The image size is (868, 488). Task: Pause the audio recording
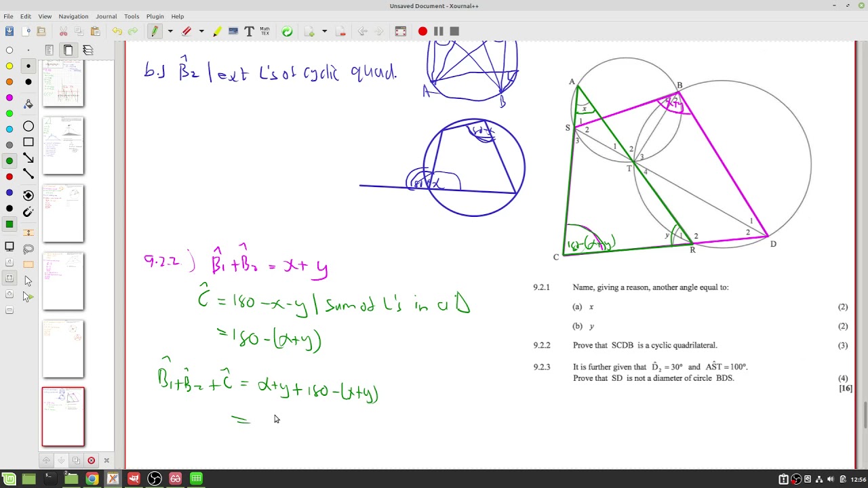(x=439, y=31)
